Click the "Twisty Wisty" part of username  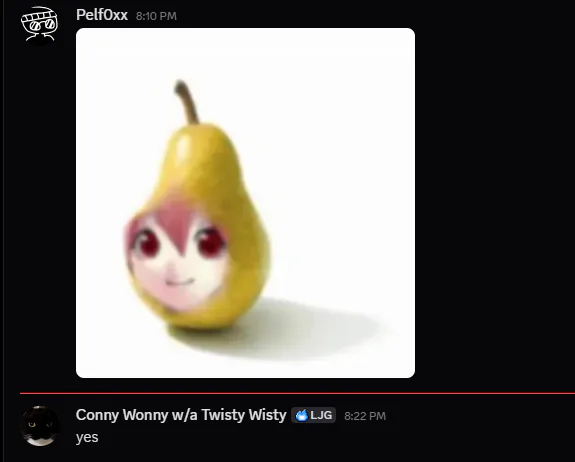click(244, 415)
